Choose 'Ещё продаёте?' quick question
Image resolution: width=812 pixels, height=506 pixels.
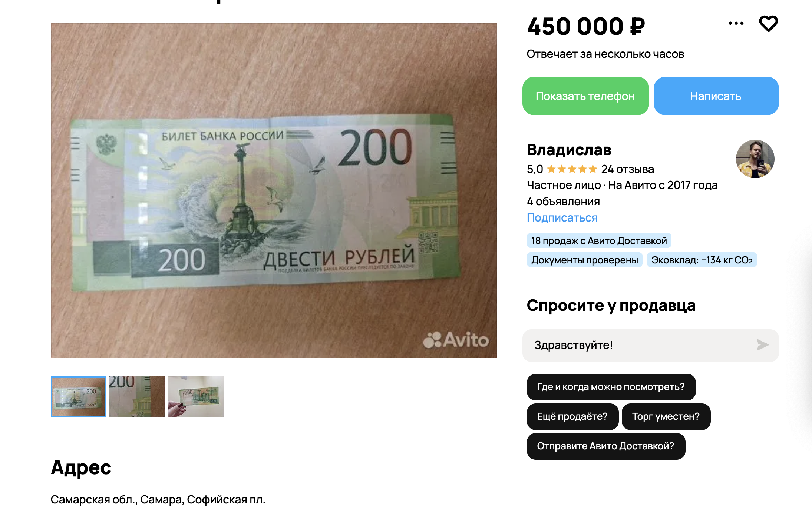tap(572, 416)
